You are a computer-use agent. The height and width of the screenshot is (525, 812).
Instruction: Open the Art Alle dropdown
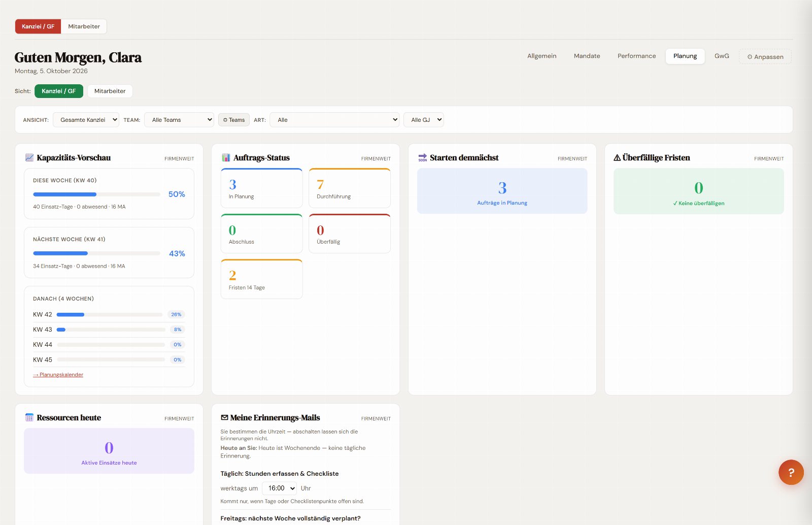click(x=334, y=120)
